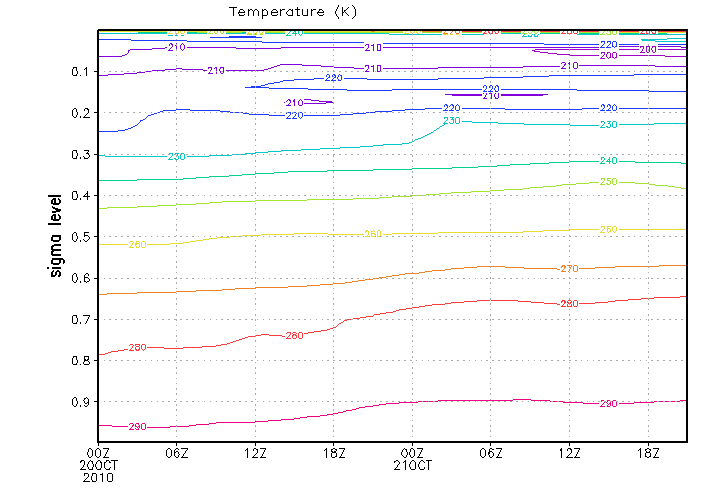This screenshot has height=500, width=720.
Task: Click the cyan 230 label near 06Z 20OCT
Action: (x=176, y=157)
